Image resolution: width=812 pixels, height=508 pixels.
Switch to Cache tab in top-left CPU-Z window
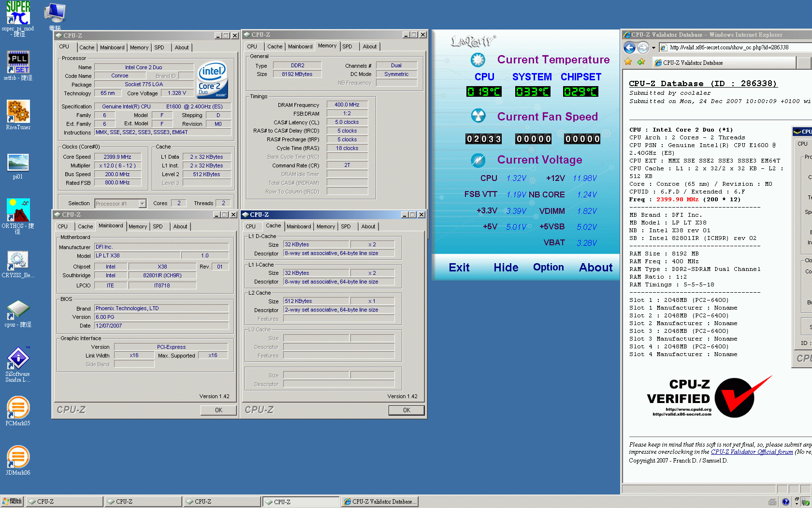[87, 47]
